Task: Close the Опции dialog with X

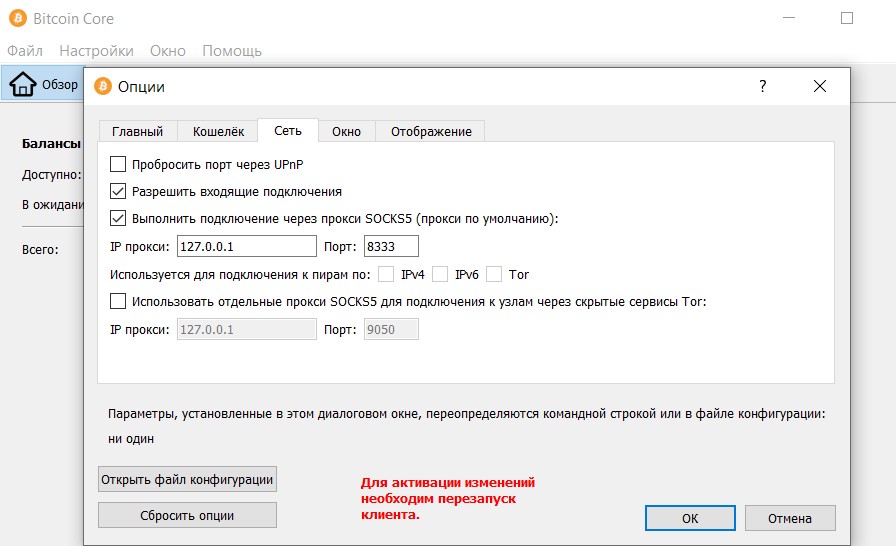Action: click(819, 86)
